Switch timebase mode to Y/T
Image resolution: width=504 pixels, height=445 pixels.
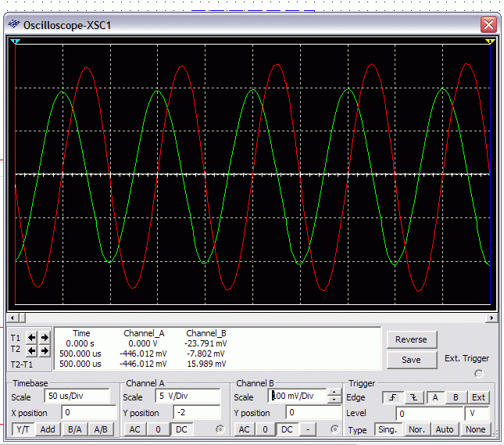(23, 429)
